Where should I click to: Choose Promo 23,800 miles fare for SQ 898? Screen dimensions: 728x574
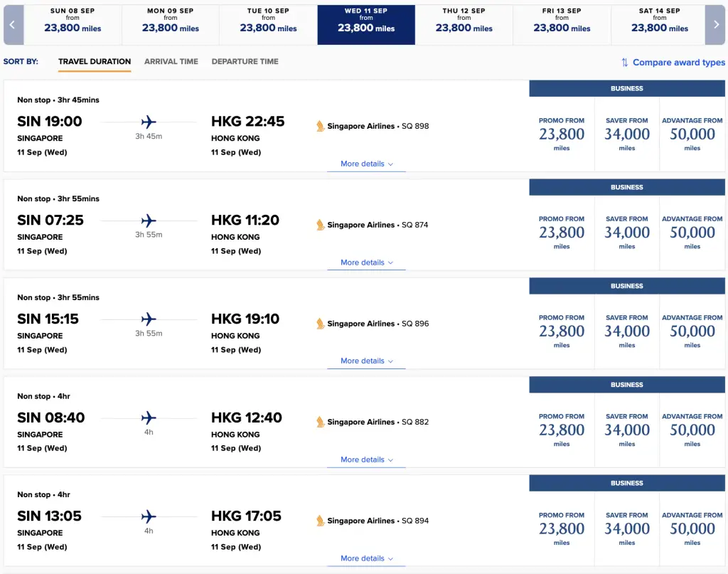coord(562,134)
